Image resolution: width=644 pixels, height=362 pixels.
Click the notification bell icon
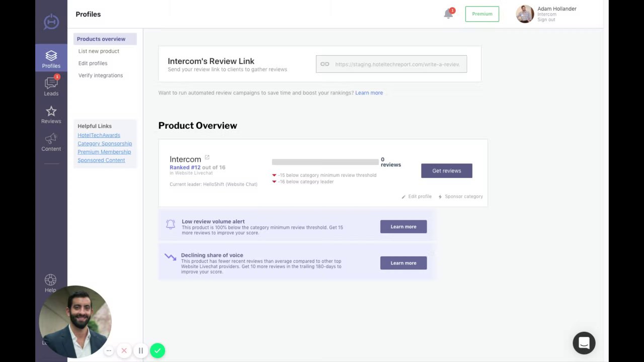448,14
